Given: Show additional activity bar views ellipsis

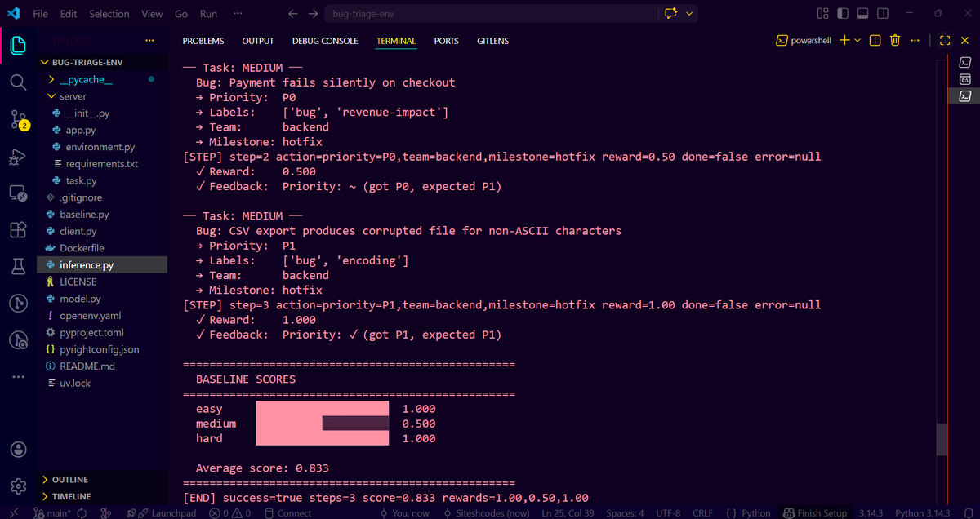Looking at the screenshot, I should pyautogui.click(x=18, y=377).
